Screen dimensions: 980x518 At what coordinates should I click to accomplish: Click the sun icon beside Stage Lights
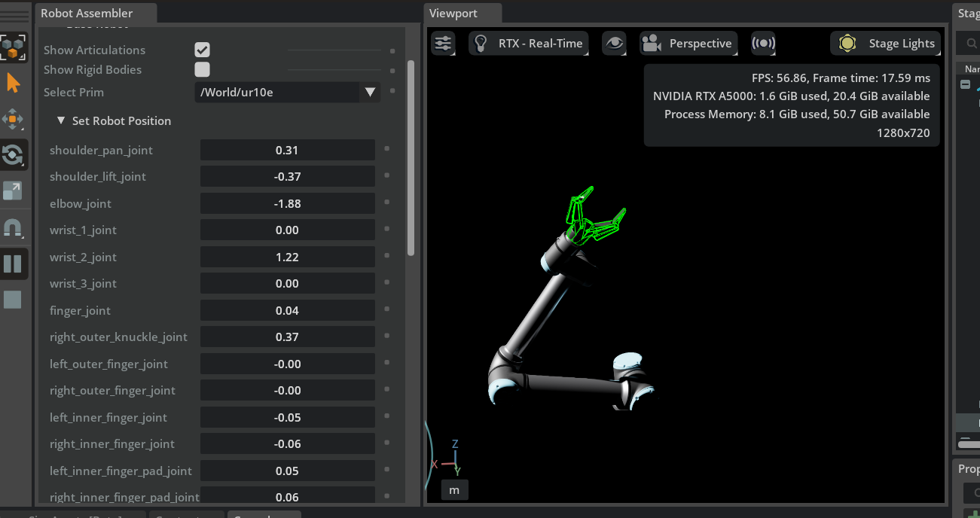tap(847, 44)
